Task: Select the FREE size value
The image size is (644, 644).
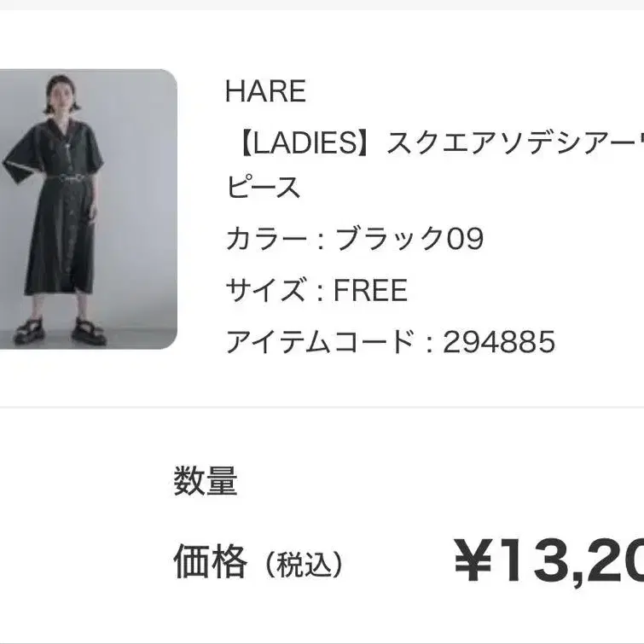Action: click(x=370, y=290)
